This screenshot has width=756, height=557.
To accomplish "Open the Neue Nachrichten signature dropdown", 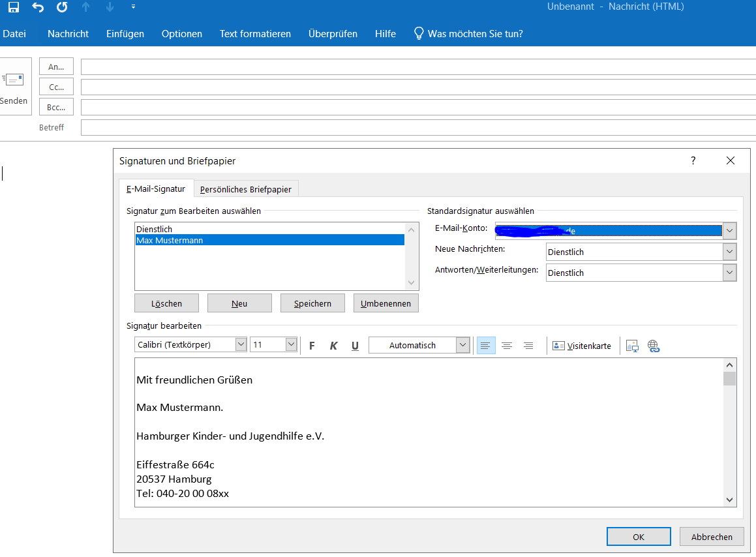I will (x=729, y=252).
